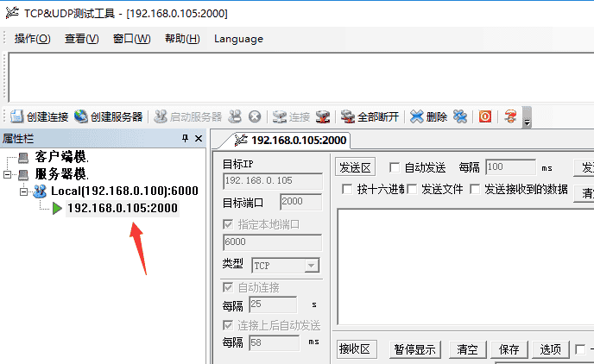Click the disconnect icon with red mark

pos(323,117)
